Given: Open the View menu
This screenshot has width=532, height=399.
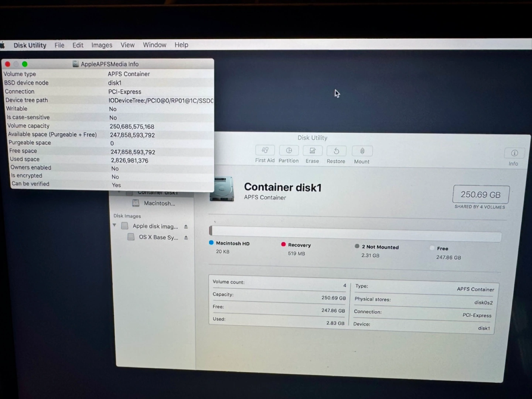Looking at the screenshot, I should 127,45.
